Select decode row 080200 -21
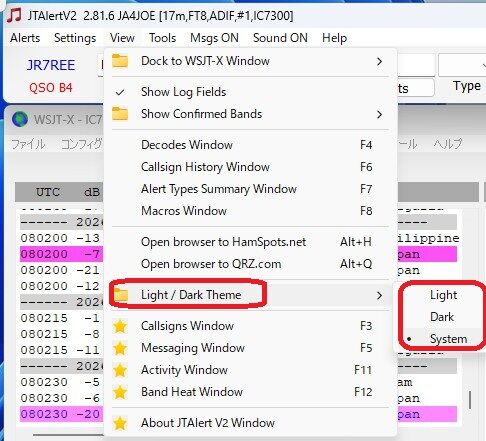 (62, 270)
